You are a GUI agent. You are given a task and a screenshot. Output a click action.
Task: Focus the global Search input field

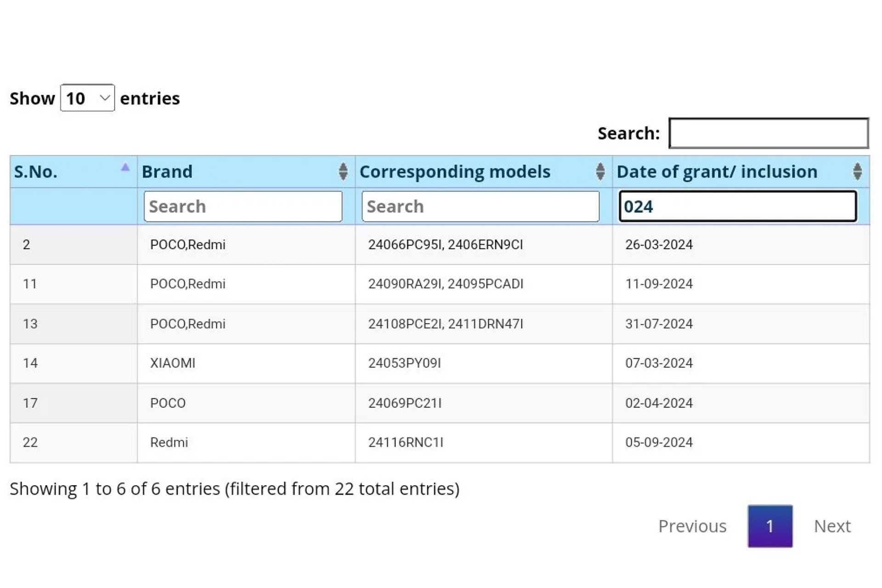[x=769, y=133]
